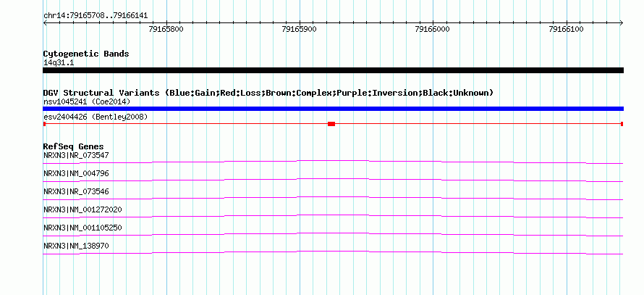This screenshot has height=295, width=644.
Task: Open the NRXN3|NM_001105250 transcript label
Action: tap(82, 228)
